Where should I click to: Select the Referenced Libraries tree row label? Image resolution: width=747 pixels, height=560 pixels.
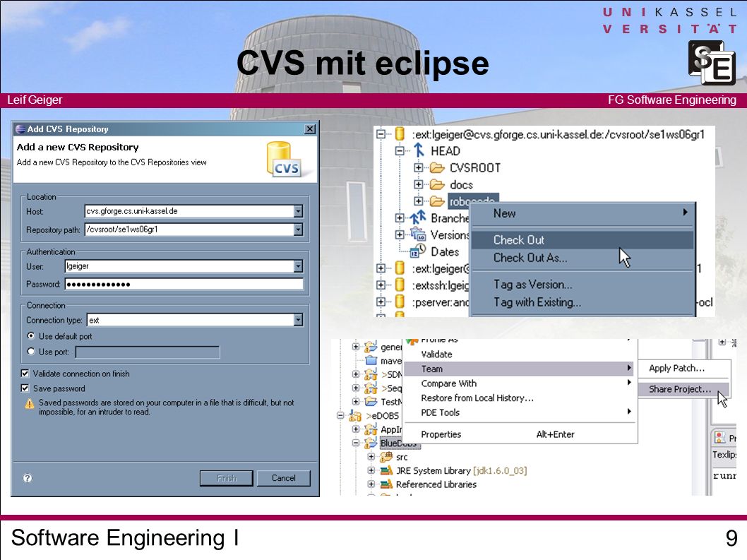(x=436, y=484)
